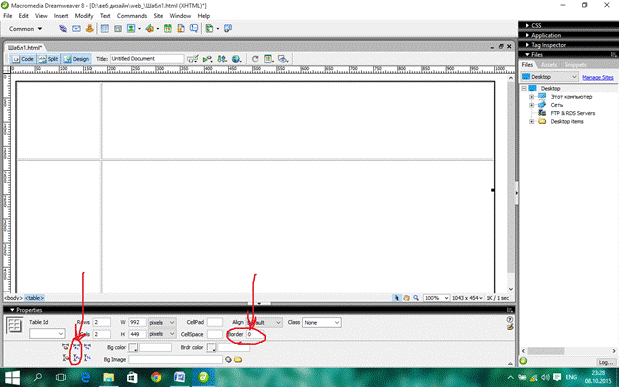Insert an email link icon

(x=77, y=28)
